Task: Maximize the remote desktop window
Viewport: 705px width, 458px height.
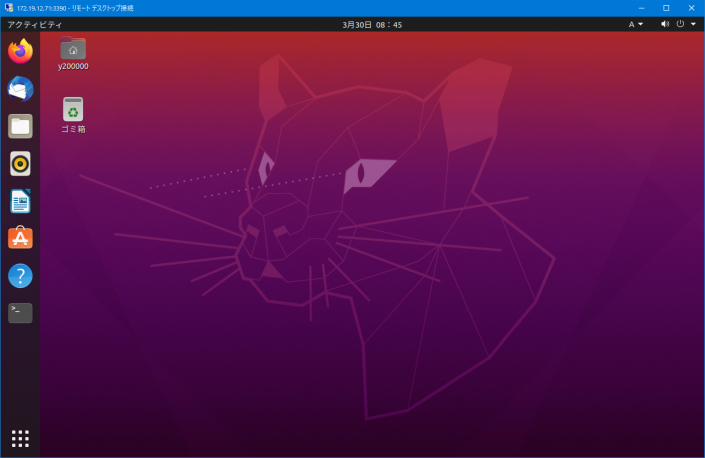Action: [666, 8]
